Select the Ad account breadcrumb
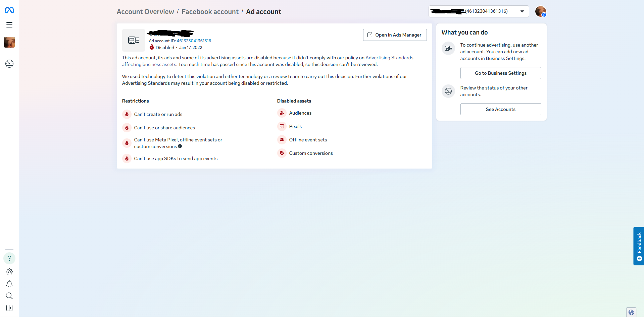The width and height of the screenshot is (644, 317). coord(264,12)
